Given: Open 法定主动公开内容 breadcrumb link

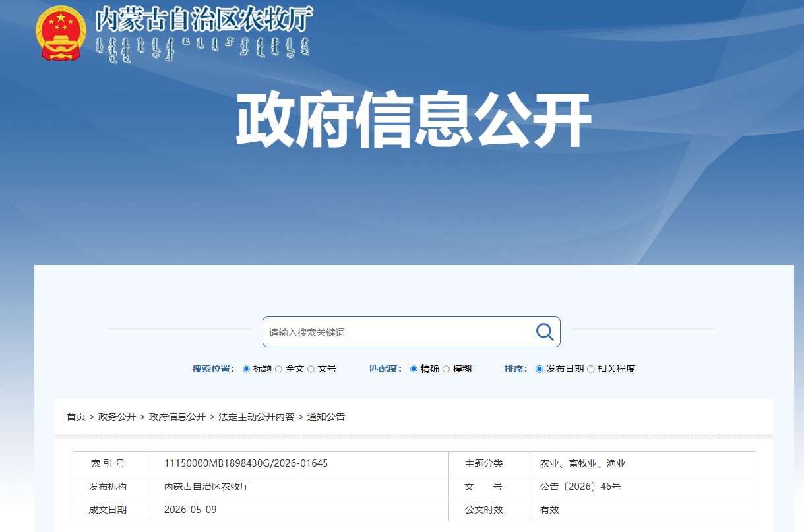Looking at the screenshot, I should tap(257, 417).
